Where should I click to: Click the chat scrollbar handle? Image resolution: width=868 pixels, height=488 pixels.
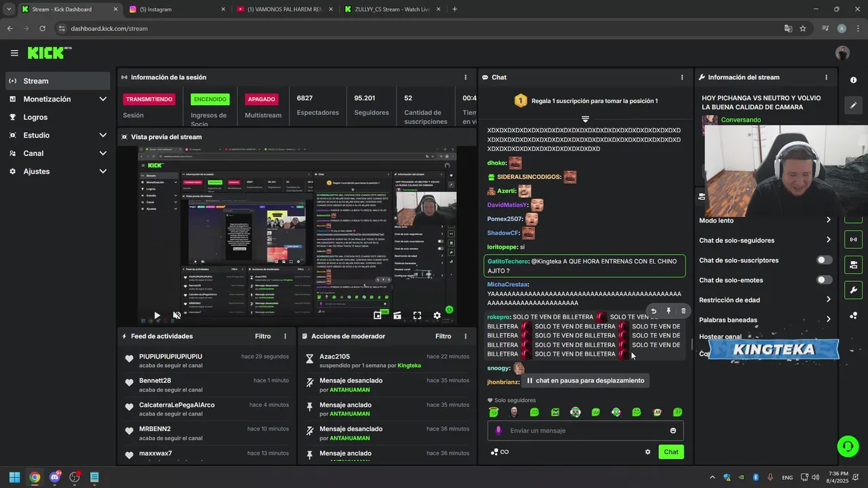(x=691, y=344)
